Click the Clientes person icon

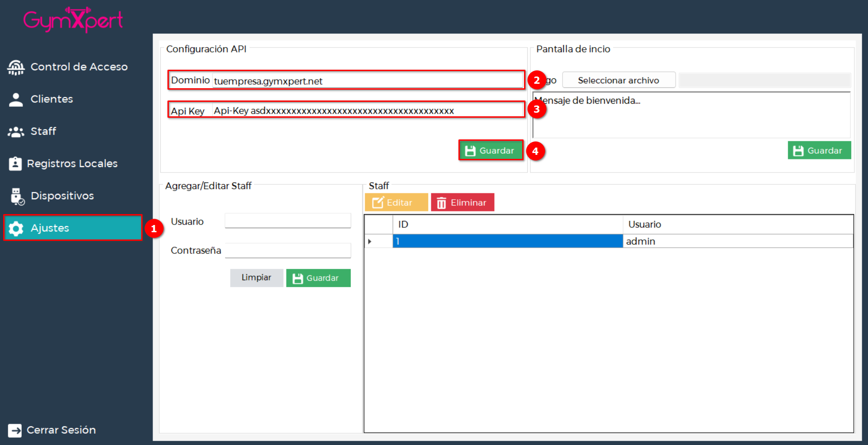click(x=16, y=100)
